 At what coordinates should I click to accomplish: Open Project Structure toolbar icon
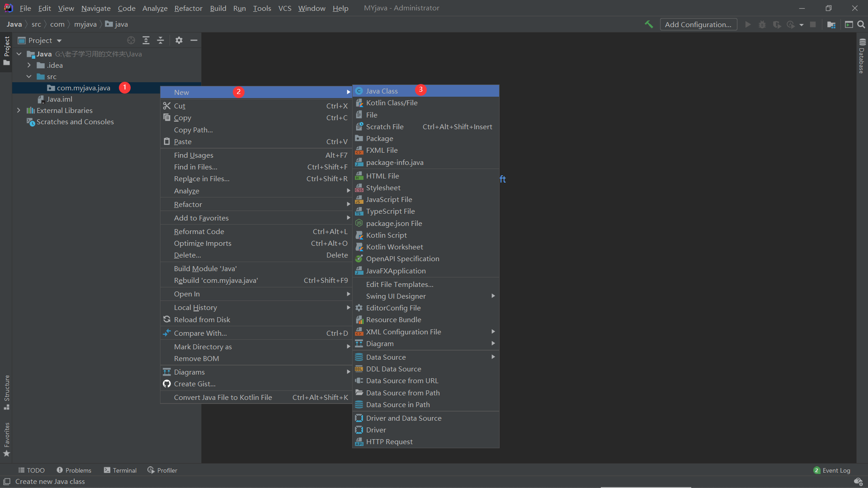pos(831,24)
